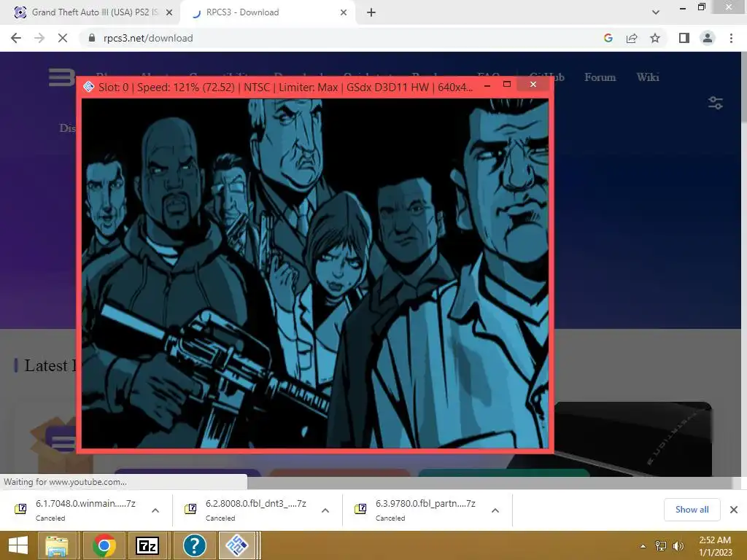The image size is (747, 560).
Task: Expand options for 6.3.9780.0.fbl_partn download
Action: [495, 510]
